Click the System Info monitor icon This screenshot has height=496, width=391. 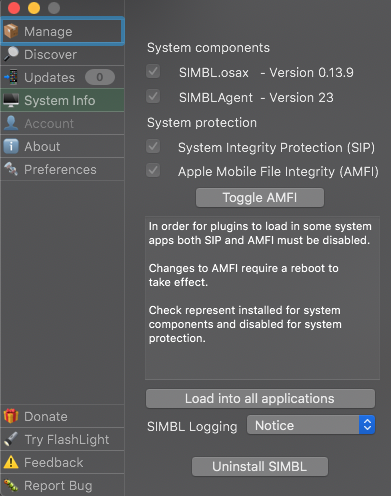[11, 100]
